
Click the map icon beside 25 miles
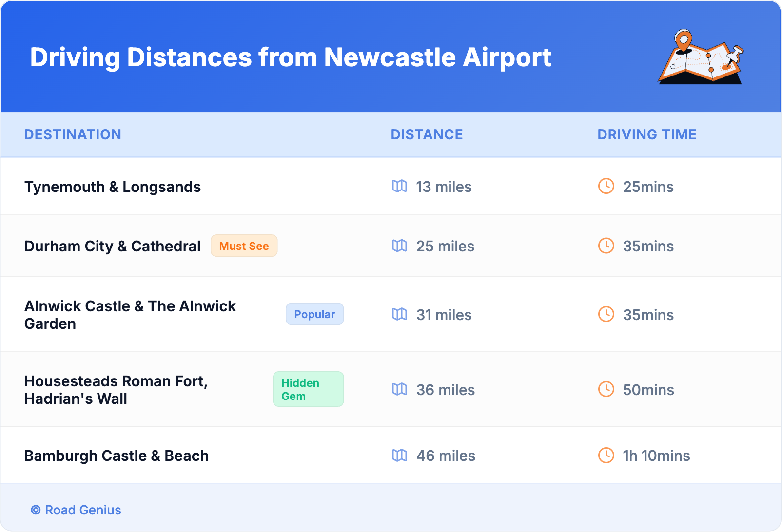[x=399, y=246]
